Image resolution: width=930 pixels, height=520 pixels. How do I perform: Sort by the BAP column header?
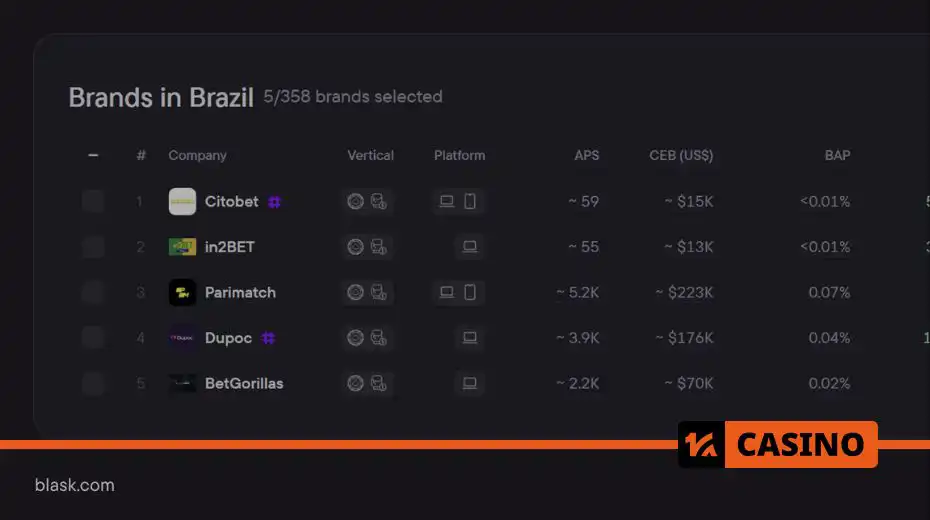[x=837, y=155]
